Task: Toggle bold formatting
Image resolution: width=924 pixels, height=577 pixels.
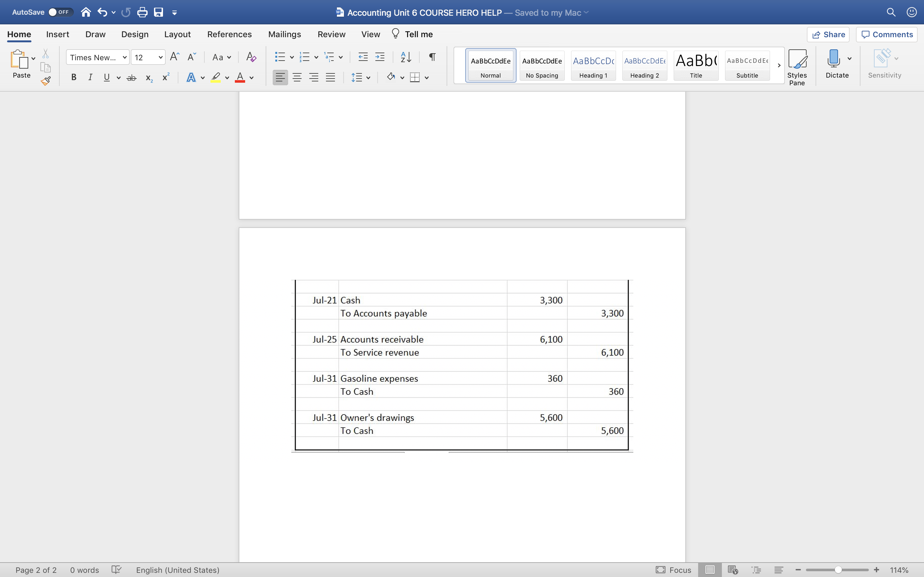Action: click(73, 77)
